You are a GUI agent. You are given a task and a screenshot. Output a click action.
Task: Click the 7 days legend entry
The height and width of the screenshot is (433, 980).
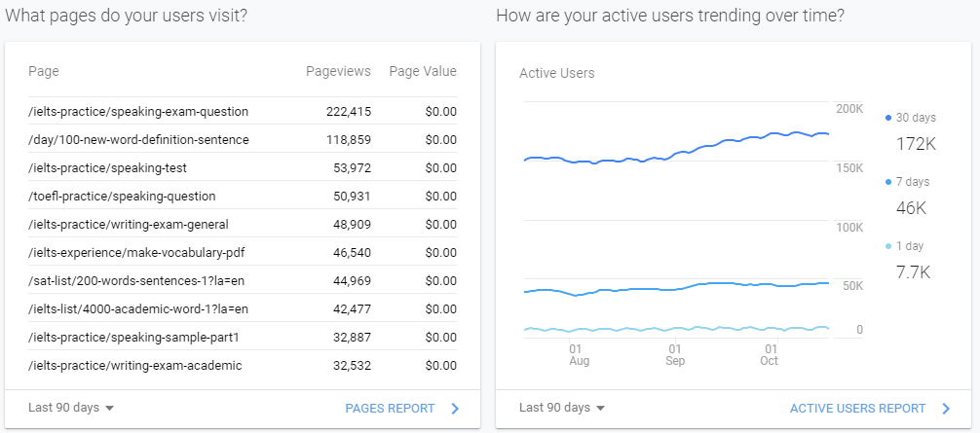[x=908, y=182]
